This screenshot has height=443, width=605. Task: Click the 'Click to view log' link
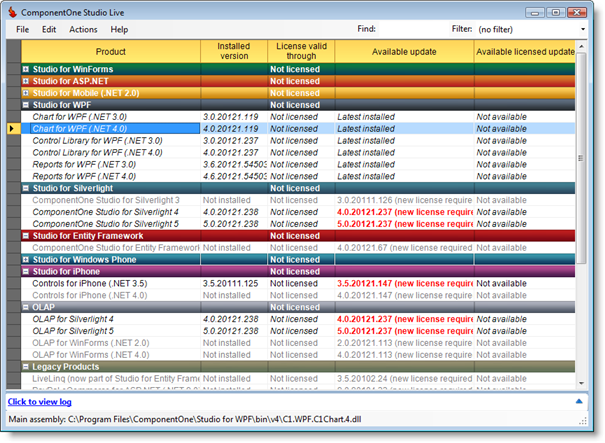tap(40, 401)
